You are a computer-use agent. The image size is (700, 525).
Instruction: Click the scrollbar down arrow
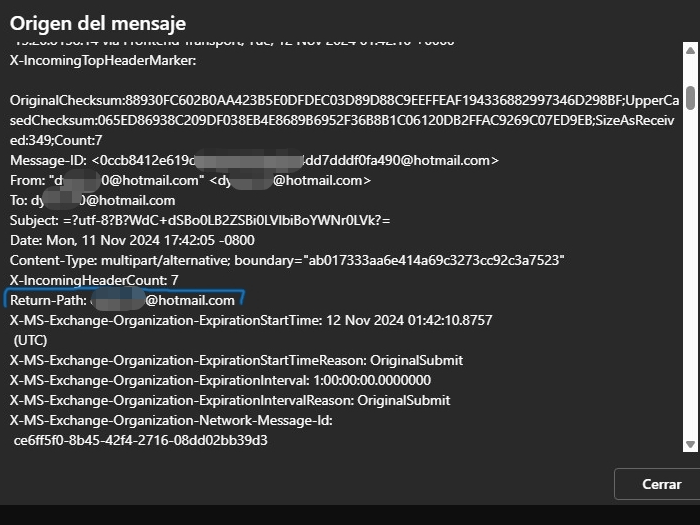tap(690, 444)
